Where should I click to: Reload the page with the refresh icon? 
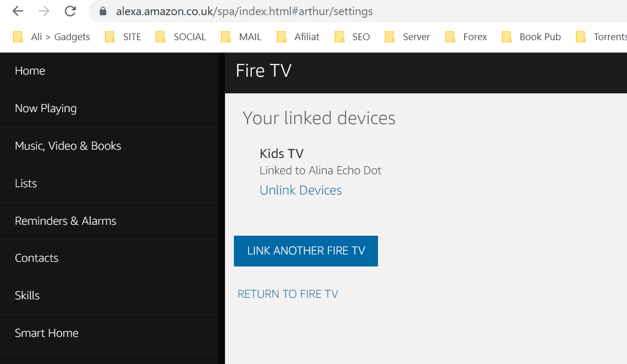tap(70, 11)
